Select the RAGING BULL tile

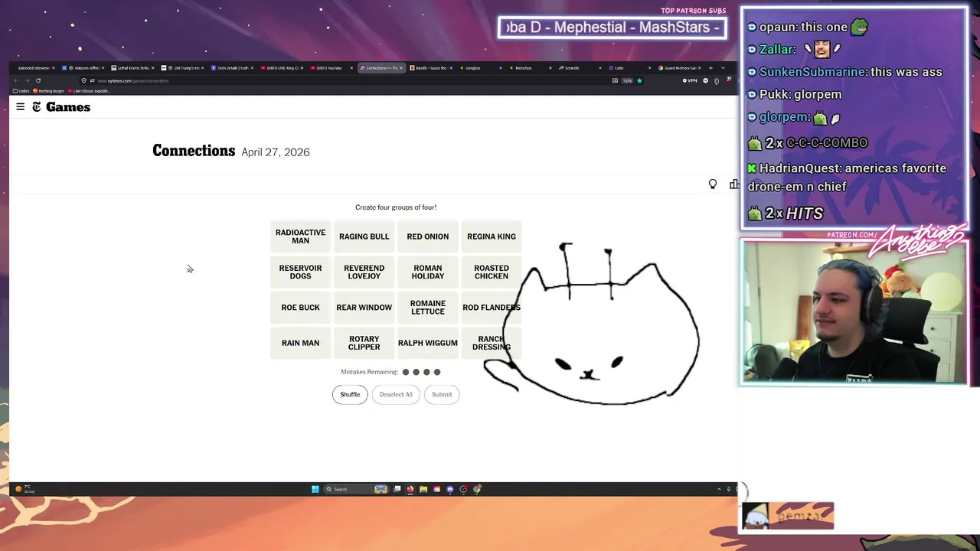pos(364,236)
